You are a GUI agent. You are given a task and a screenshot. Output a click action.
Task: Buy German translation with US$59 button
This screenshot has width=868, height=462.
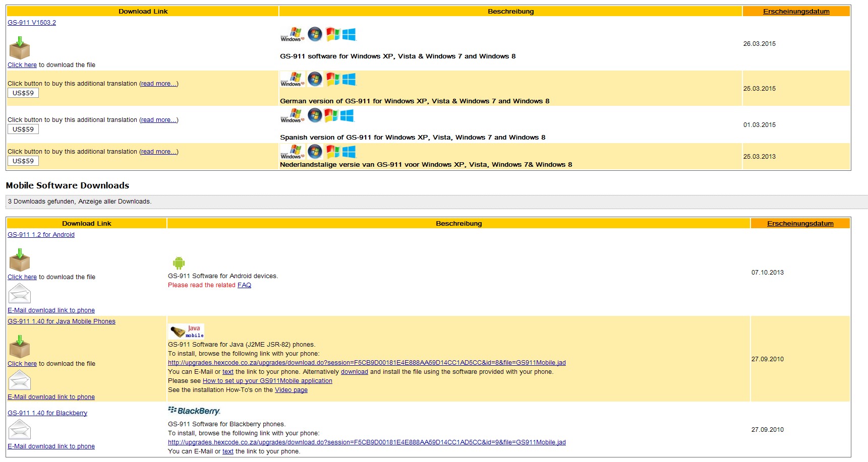[23, 93]
